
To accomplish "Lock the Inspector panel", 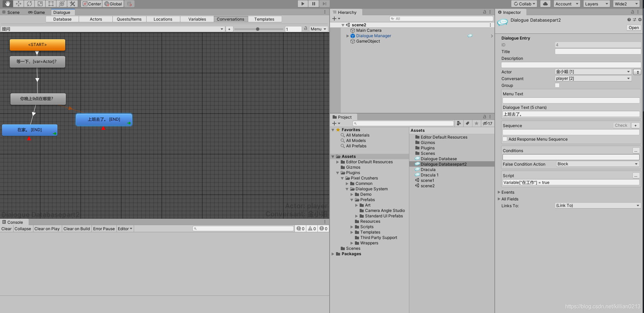I will 633,12.
